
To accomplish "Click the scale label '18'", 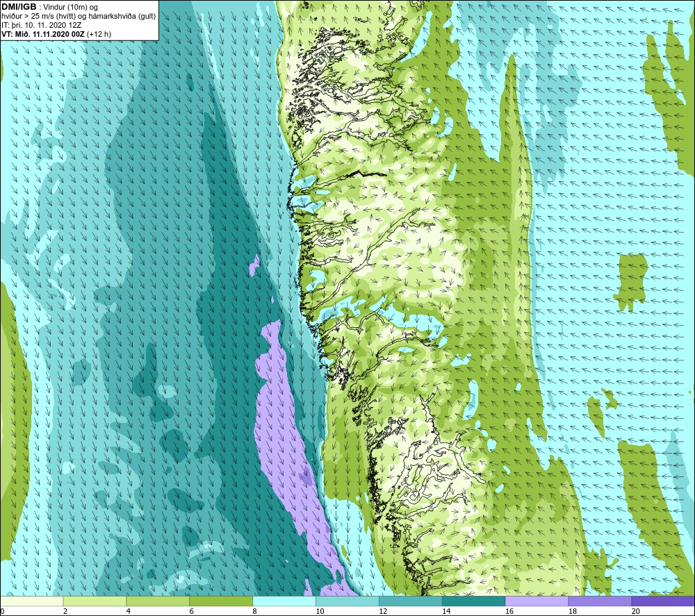I will [x=573, y=611].
